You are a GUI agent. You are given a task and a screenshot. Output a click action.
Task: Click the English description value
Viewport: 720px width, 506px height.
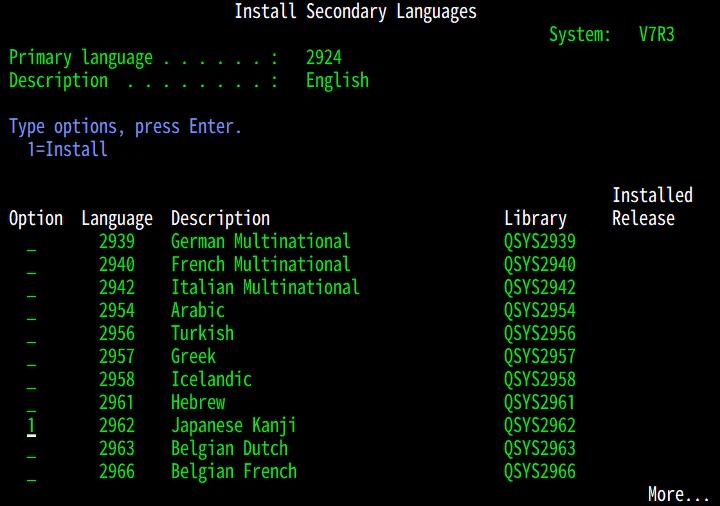[x=337, y=81]
